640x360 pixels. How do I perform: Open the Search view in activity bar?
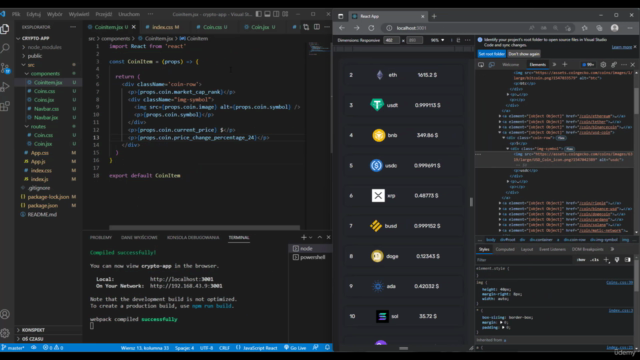pos(5,48)
